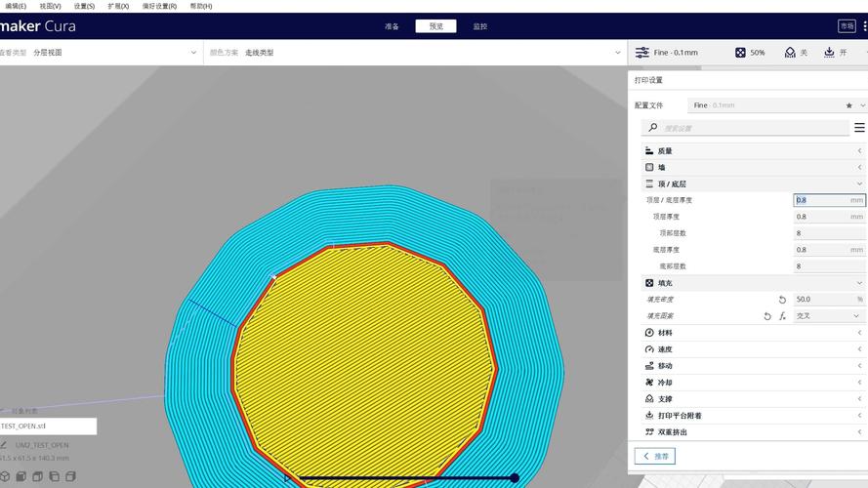Expand the 双重挤出 settings category
Viewport: 868px width, 488px height.
(x=859, y=432)
